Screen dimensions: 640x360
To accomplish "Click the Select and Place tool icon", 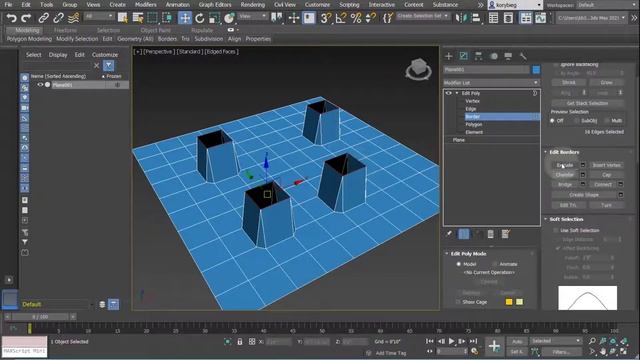I will coord(229,18).
